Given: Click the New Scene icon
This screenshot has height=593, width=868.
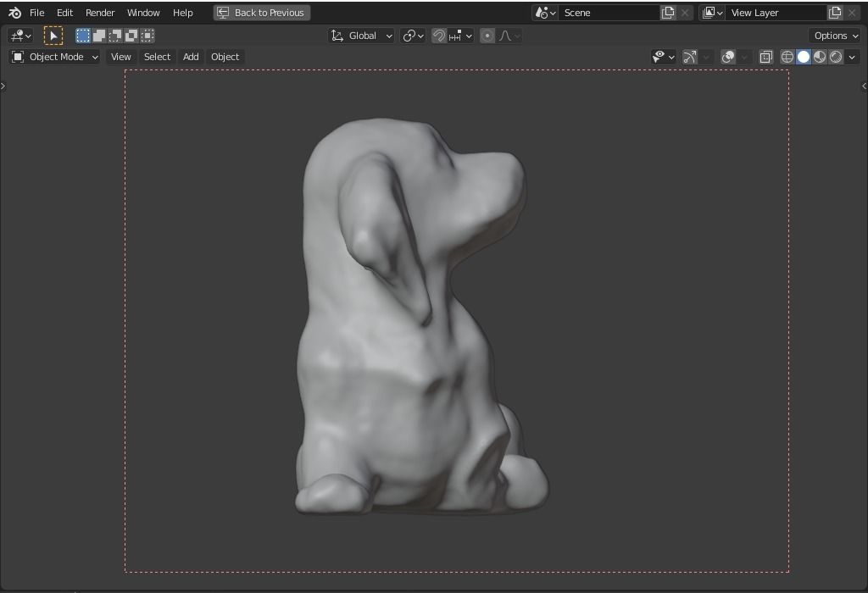Looking at the screenshot, I should click(x=668, y=13).
